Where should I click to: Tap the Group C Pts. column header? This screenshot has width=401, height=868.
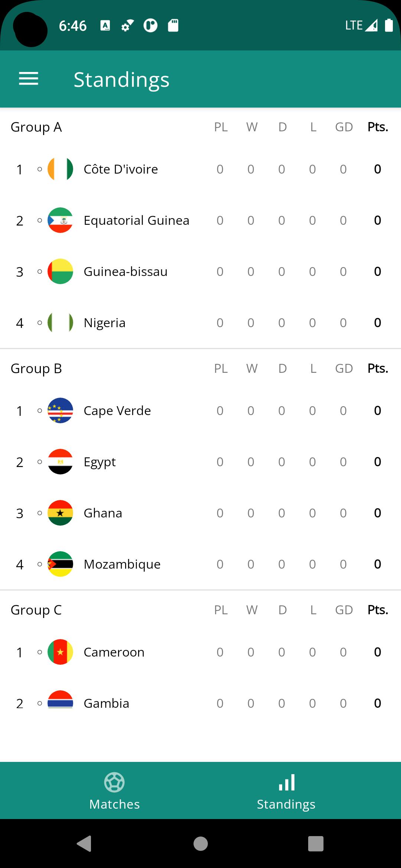point(378,610)
